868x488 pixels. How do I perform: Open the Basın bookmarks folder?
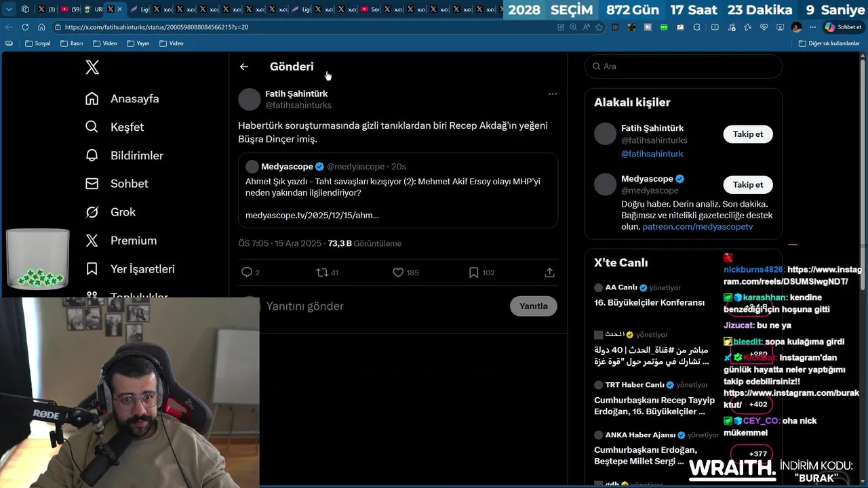click(72, 43)
